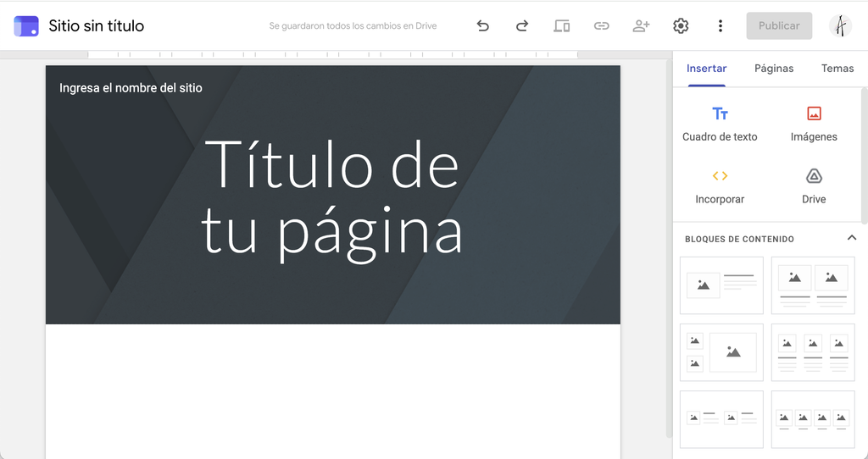Screen dimensions: 868x459
Task: Choose the two-images-with-captions content block
Action: 813,285
